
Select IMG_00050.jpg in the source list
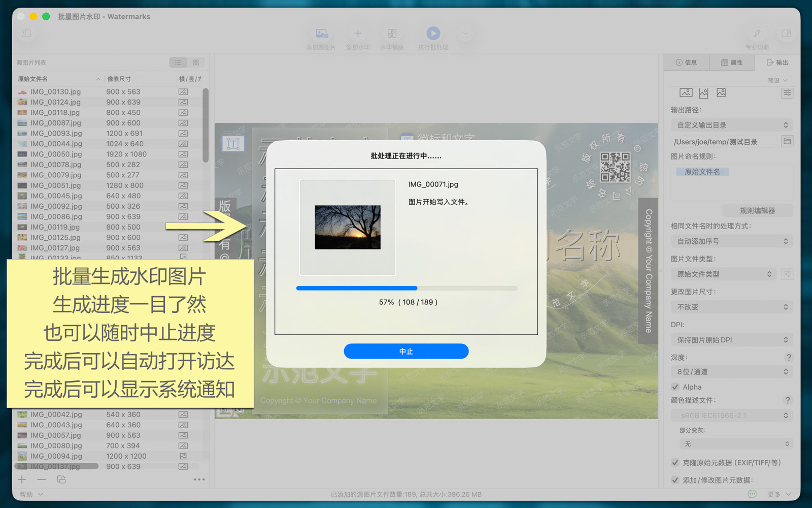[x=56, y=154]
